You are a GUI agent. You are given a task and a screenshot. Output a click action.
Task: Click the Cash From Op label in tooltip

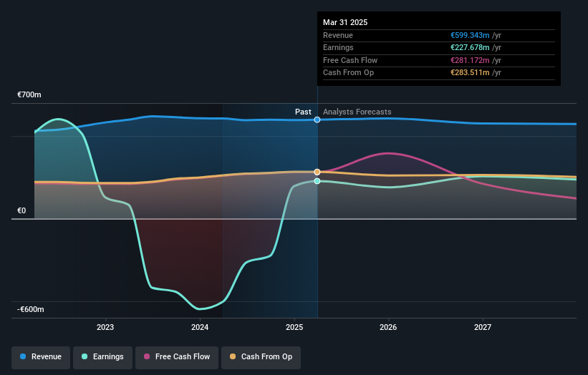(x=348, y=73)
